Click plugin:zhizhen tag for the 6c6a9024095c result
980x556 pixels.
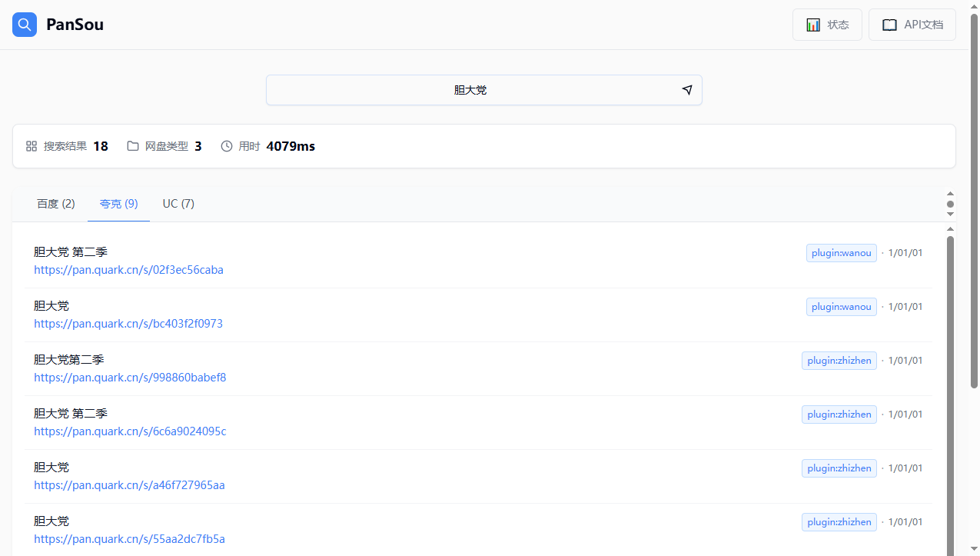point(839,415)
